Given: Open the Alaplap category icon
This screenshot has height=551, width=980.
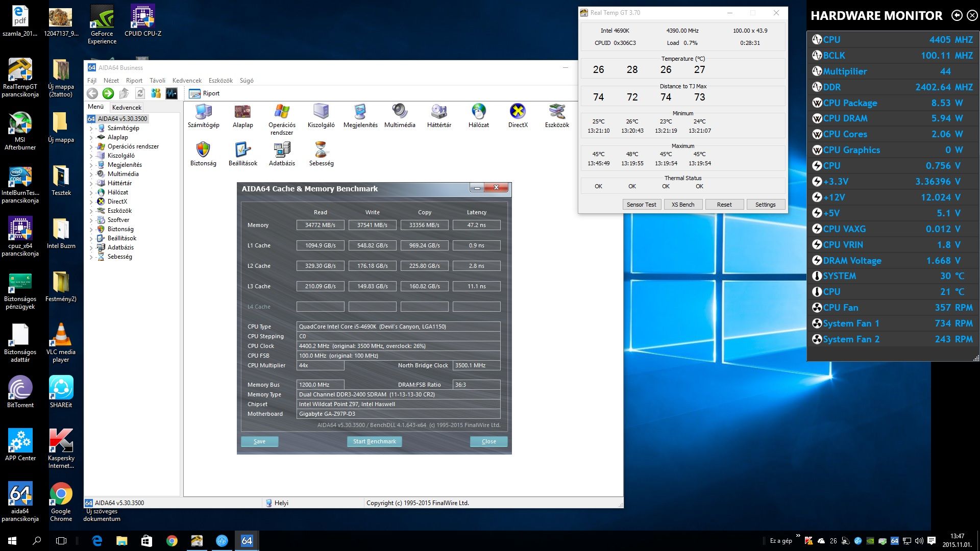Looking at the screenshot, I should [242, 116].
